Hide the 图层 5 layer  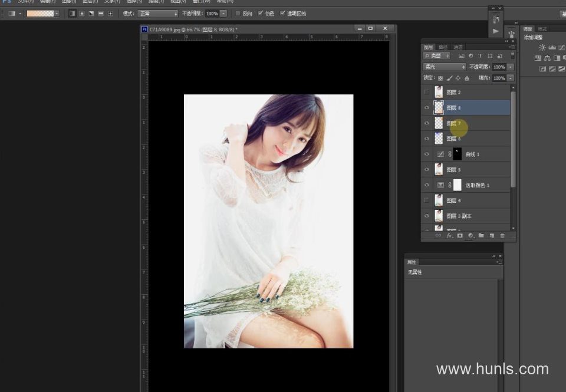click(x=427, y=169)
